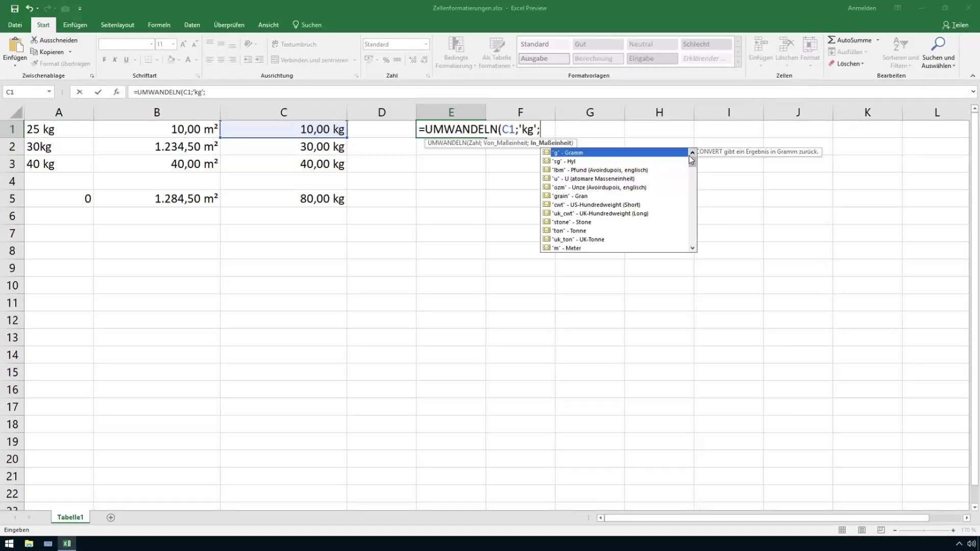
Task: Click the Zellen Einfügen icon
Action: [761, 44]
